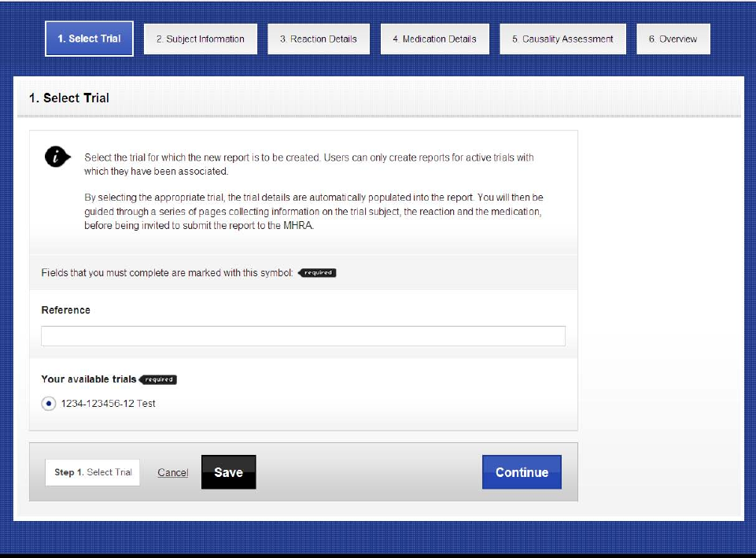The height and width of the screenshot is (558, 756).
Task: Click the paragraph starting 'Select the trial for which'
Action: pos(309,164)
